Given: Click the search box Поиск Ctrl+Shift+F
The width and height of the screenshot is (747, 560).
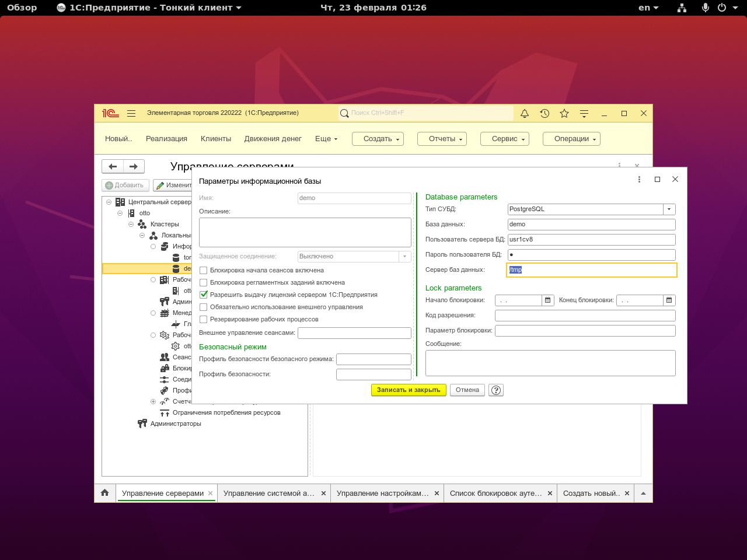Looking at the screenshot, I should 426,113.
